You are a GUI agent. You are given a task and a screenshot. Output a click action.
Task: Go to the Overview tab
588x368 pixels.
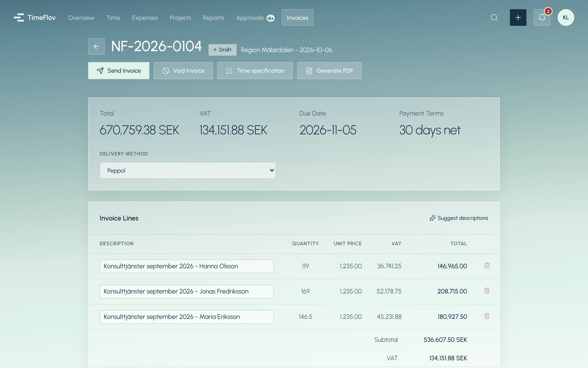pyautogui.click(x=81, y=18)
